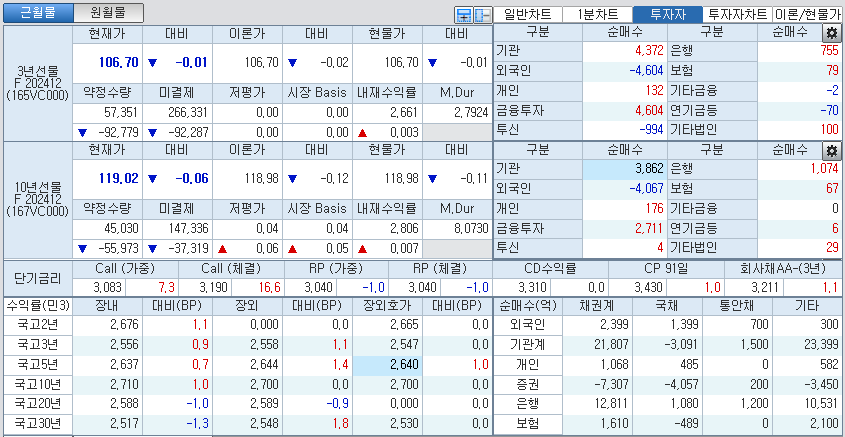Select the 국고30년 row label
845x437 pixels.
38,423
